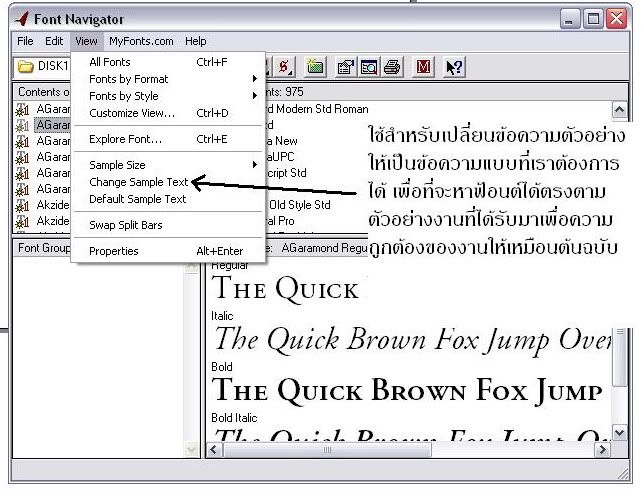
Task: Select All Fonts in View menu
Action: [168, 62]
